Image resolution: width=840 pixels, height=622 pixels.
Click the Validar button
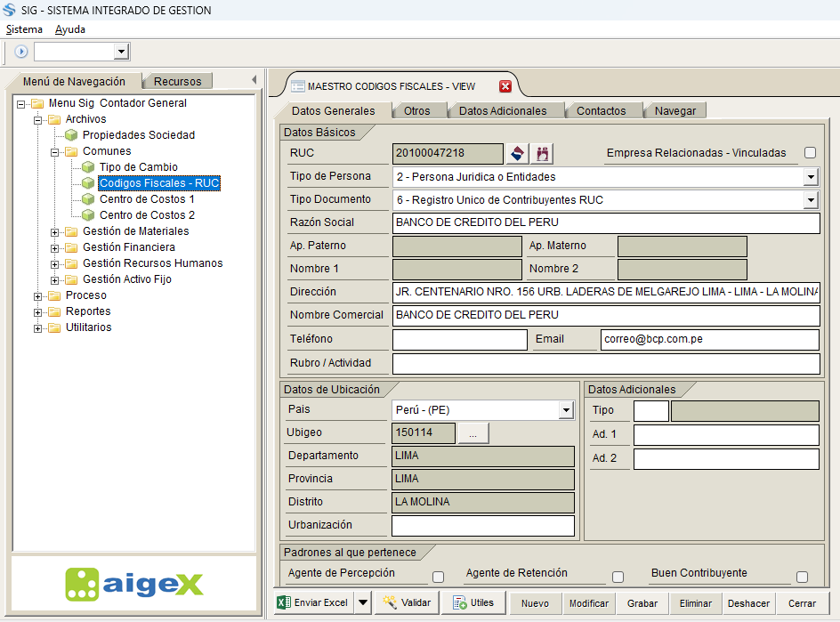pyautogui.click(x=407, y=602)
